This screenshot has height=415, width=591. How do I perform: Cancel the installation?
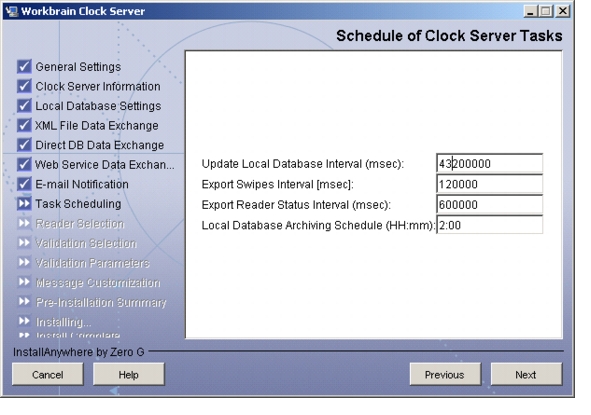click(47, 374)
